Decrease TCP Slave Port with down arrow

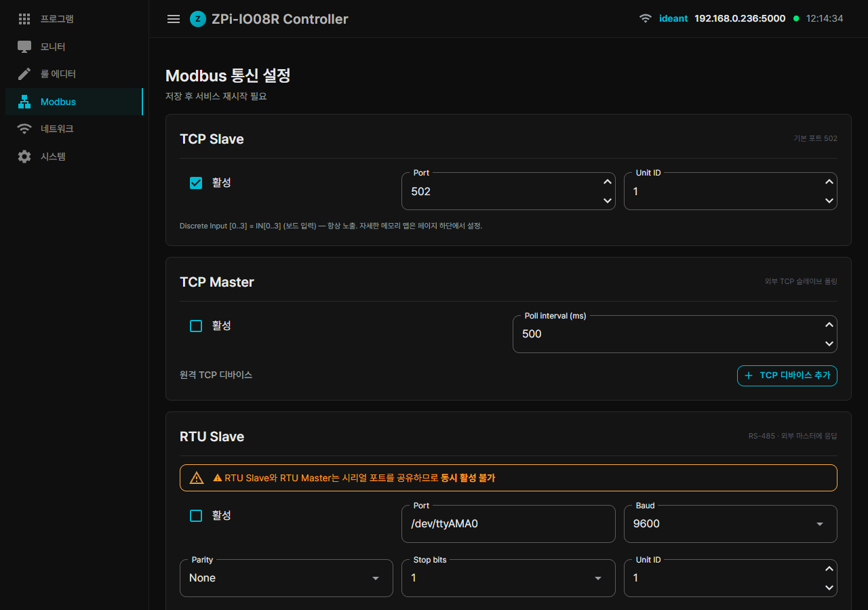click(607, 201)
